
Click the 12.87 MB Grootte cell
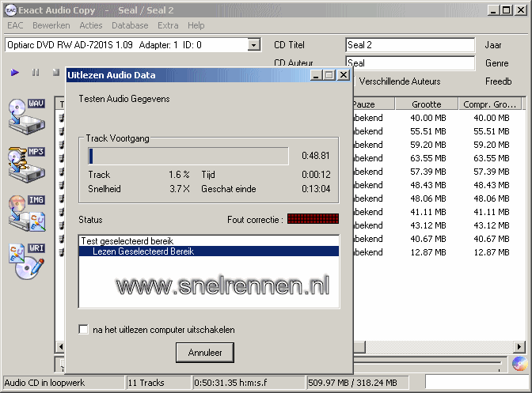click(428, 252)
